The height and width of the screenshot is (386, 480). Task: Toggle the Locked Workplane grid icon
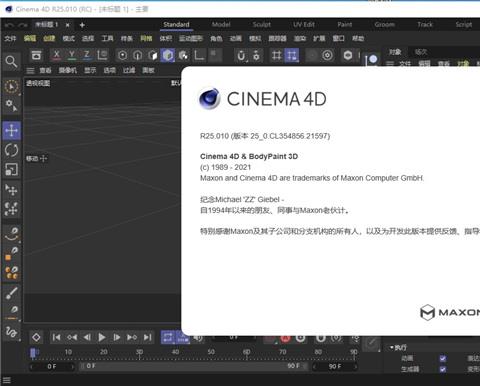click(276, 55)
